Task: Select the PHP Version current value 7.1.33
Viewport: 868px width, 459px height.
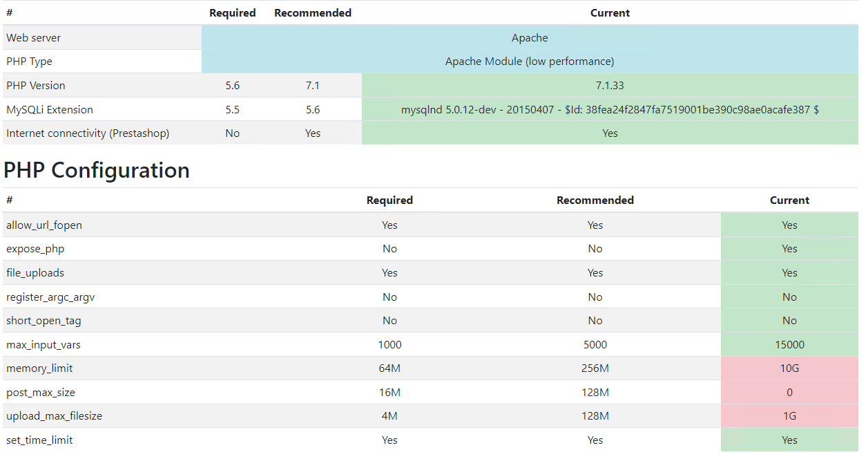Action: (610, 86)
